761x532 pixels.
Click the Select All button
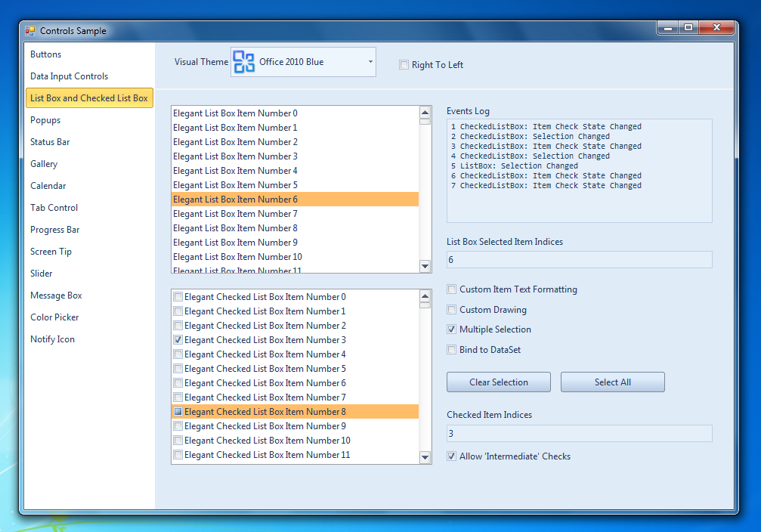[x=612, y=382]
